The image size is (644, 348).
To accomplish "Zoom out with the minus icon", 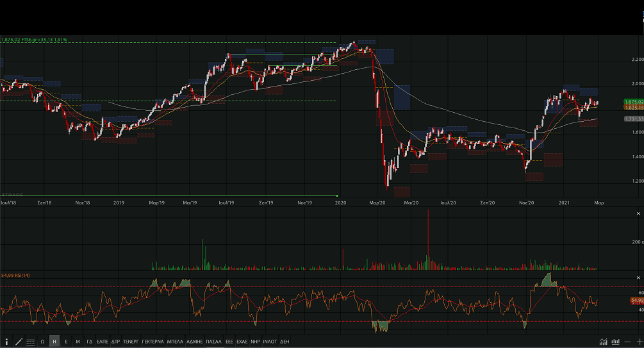I will coord(627,342).
